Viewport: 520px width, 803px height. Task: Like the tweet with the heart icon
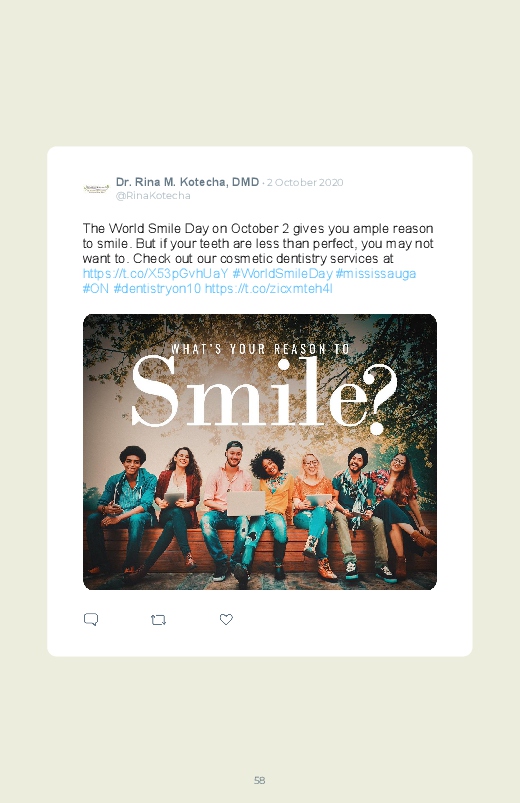[x=226, y=620]
